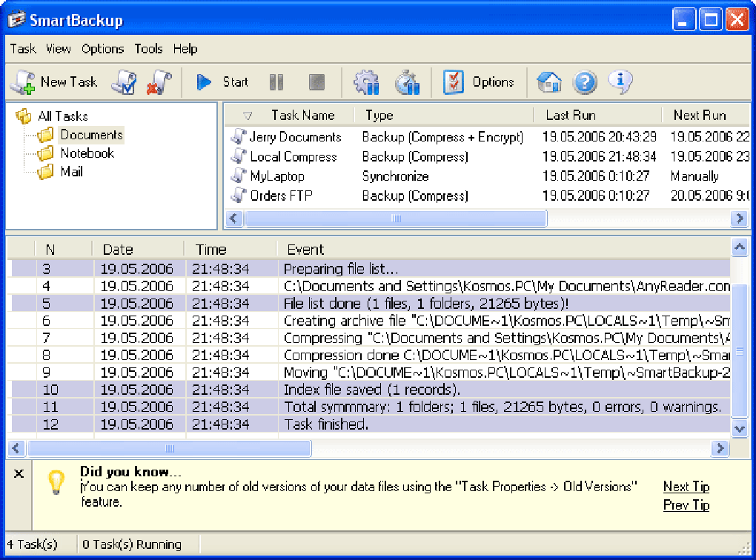The width and height of the screenshot is (756, 560).
Task: Select the 'Preparing file list...' log entry
Action: [369, 269]
